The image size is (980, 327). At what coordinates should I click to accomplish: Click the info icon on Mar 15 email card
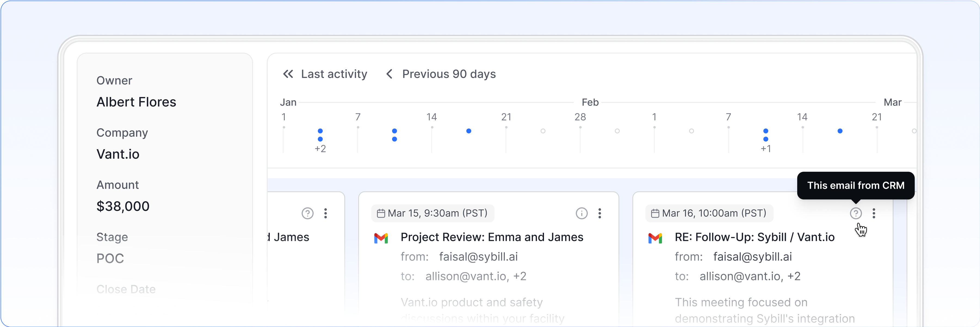581,213
